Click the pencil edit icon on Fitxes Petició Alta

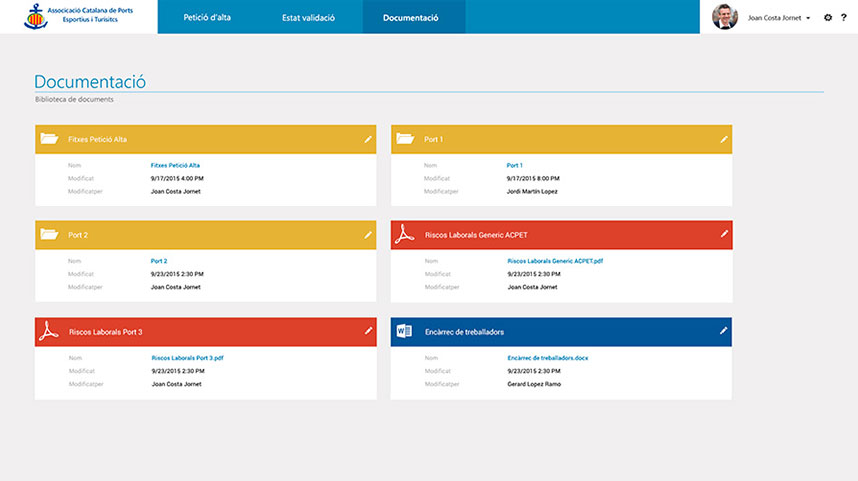point(368,139)
